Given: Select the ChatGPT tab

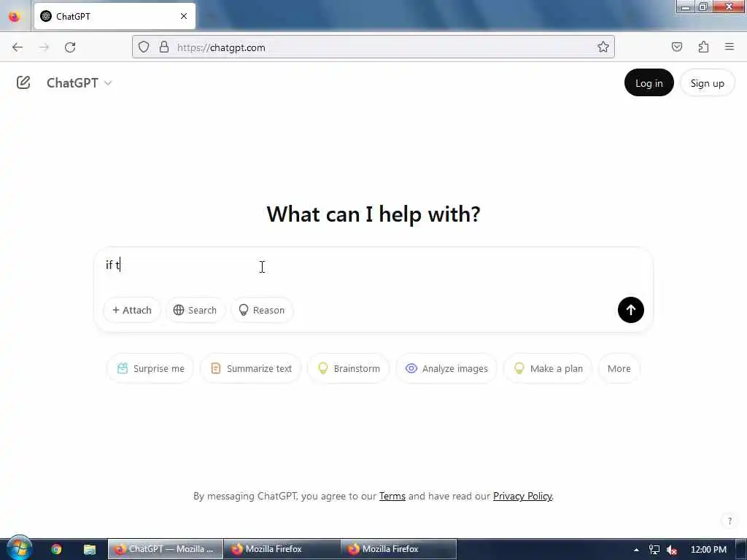Looking at the screenshot, I should pyautogui.click(x=115, y=16).
